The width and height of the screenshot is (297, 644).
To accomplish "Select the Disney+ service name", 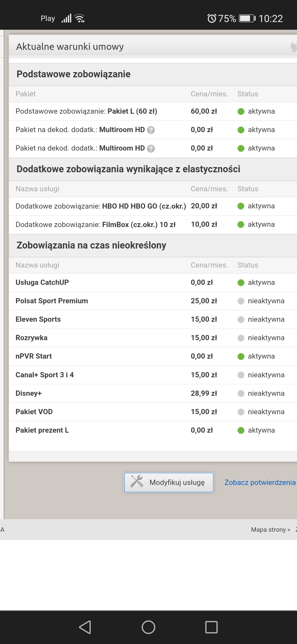I will click(29, 393).
